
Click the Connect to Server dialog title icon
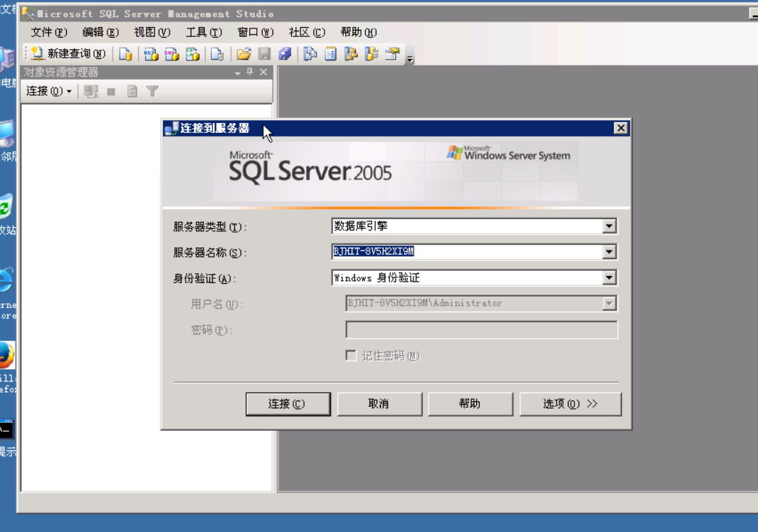[x=172, y=129]
